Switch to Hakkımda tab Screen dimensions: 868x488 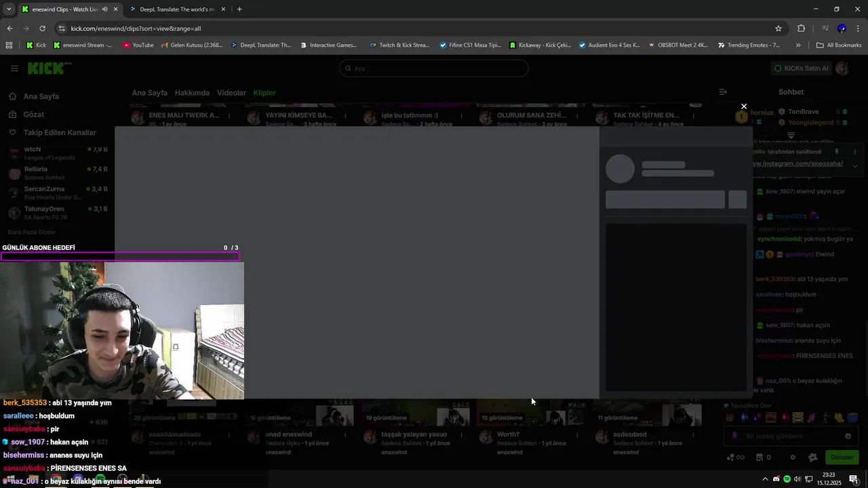[x=192, y=93]
